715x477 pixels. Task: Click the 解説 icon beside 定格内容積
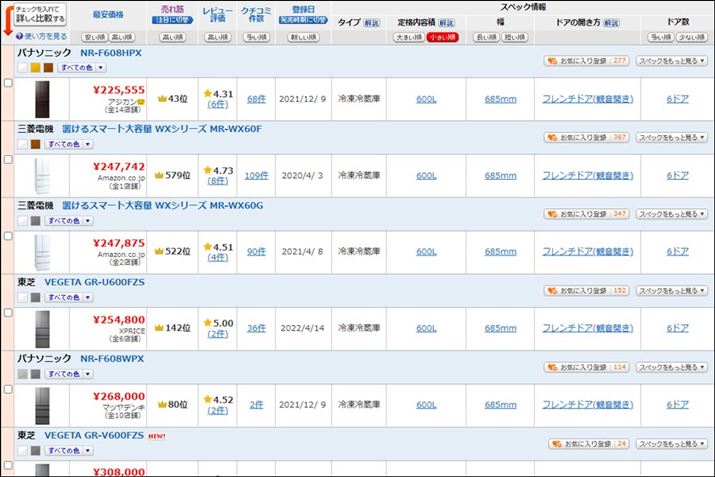tap(446, 22)
